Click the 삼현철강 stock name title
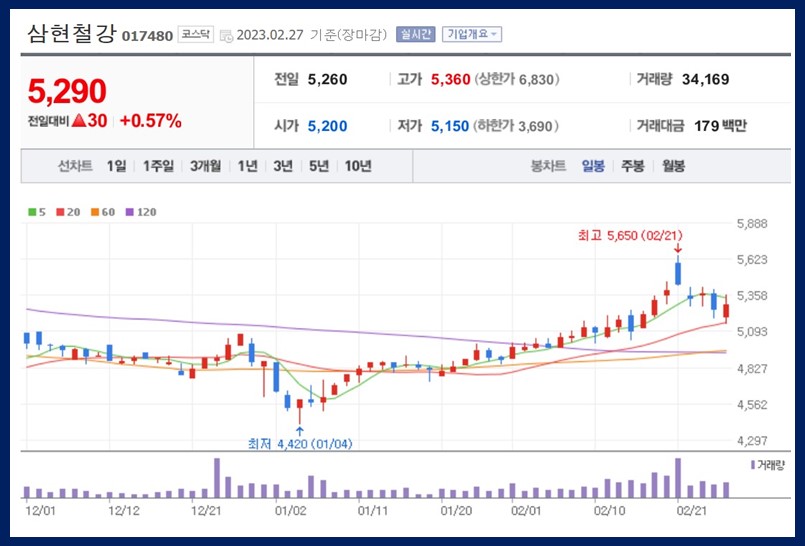This screenshot has height=546, width=805. click(x=72, y=33)
